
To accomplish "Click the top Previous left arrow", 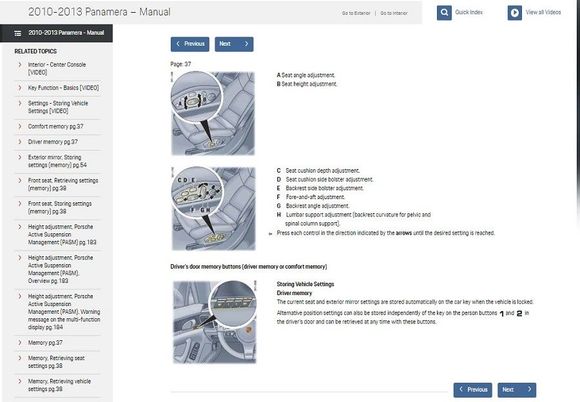I will [x=178, y=44].
